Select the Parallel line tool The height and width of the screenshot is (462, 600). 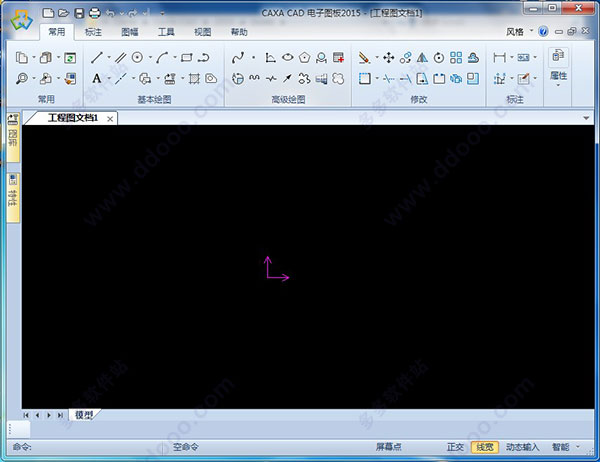(x=121, y=58)
